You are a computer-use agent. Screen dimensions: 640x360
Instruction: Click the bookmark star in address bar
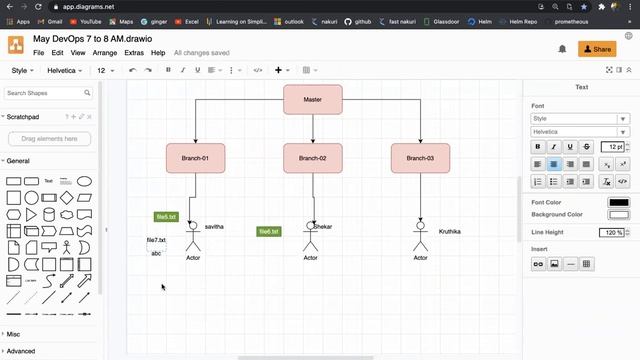coord(584,7)
